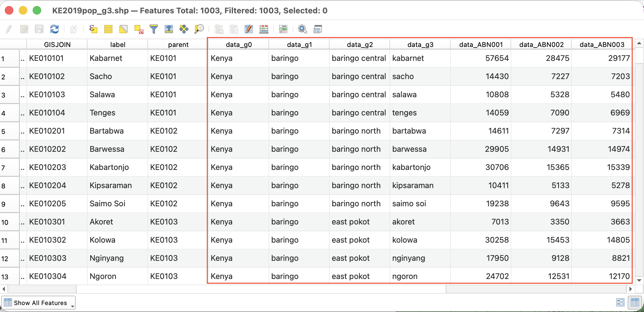Viewport: 644px width, 312px height.
Task: Click the 12170 data_ABN003 cell
Action: coord(602,276)
